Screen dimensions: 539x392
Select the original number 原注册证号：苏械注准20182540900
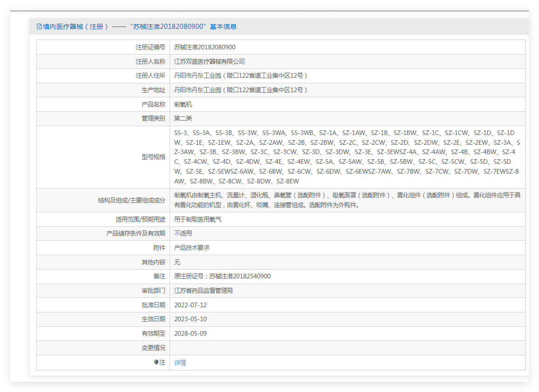coord(222,276)
